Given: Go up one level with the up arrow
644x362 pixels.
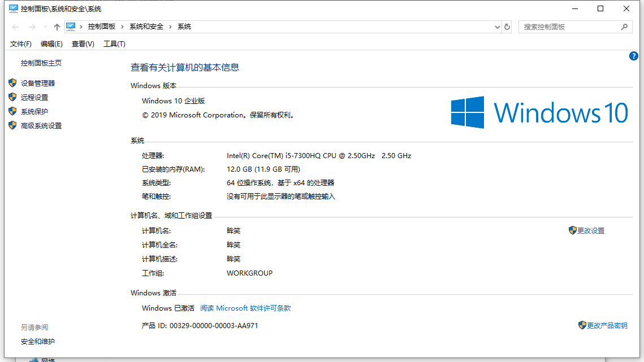Looking at the screenshot, I should point(57,27).
